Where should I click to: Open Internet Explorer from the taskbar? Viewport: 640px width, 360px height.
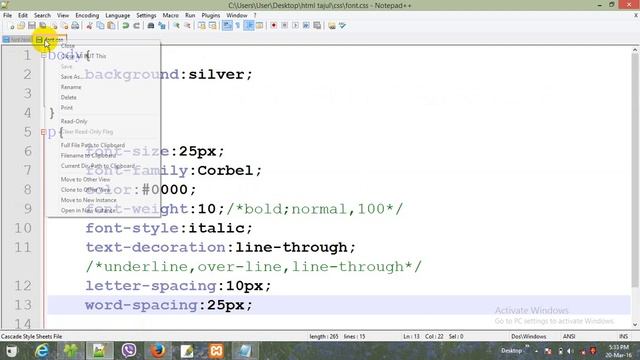[42, 351]
